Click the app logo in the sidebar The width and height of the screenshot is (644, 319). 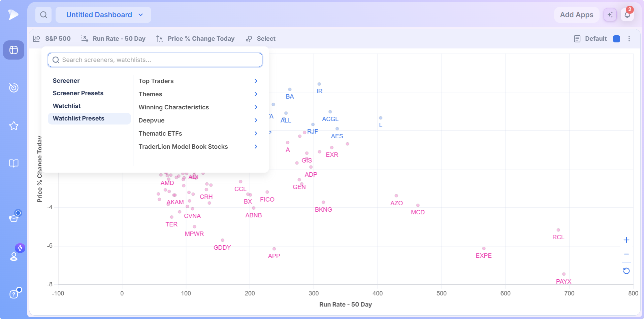coord(13,15)
